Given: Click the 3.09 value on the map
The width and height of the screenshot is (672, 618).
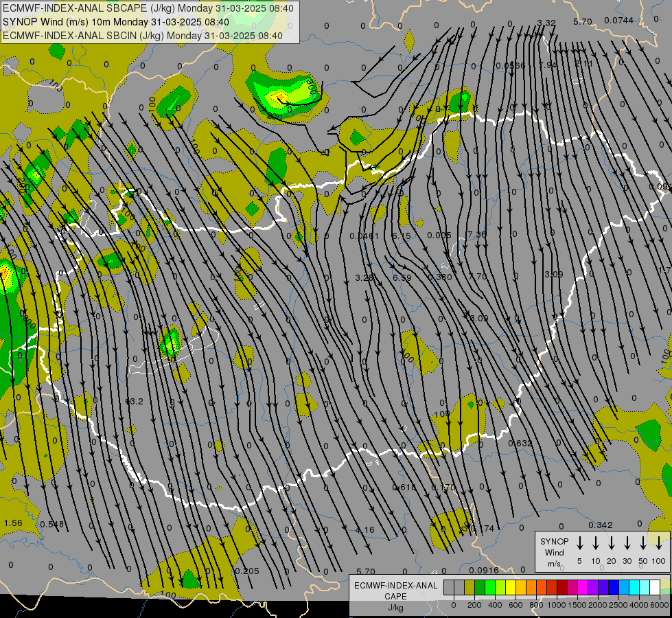Looking at the screenshot, I should tap(553, 274).
